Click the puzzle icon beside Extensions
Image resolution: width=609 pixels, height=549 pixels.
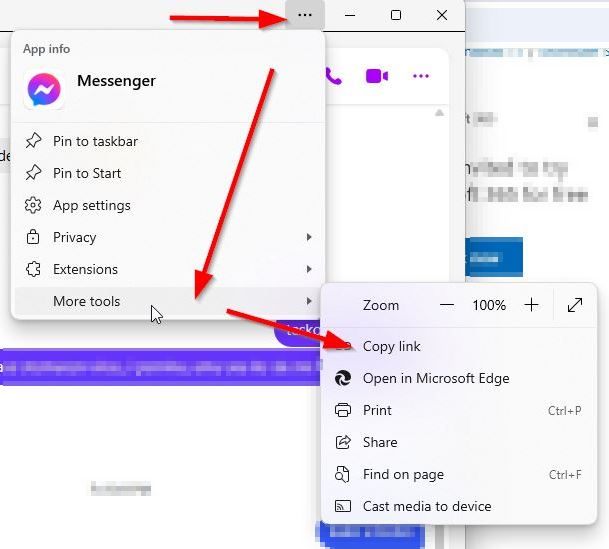point(33,269)
